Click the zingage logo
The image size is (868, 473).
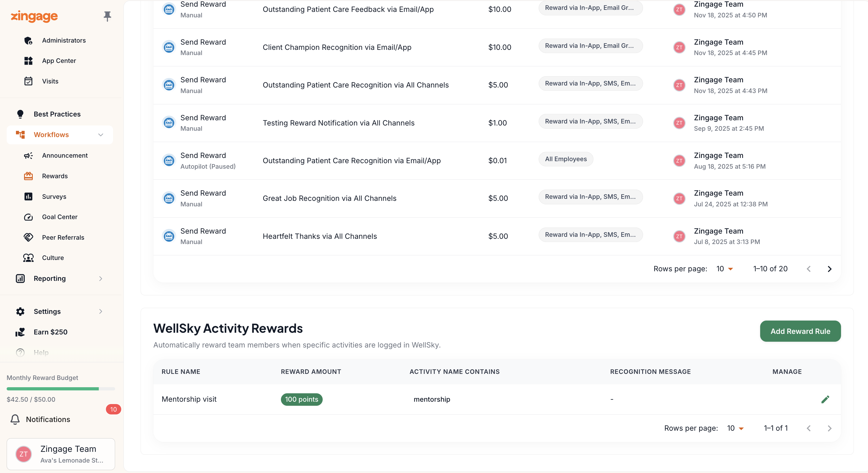[34, 16]
